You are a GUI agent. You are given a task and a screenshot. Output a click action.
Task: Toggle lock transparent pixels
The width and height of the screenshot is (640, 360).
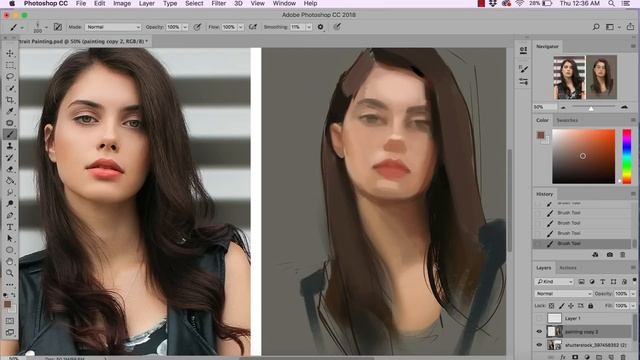point(551,306)
